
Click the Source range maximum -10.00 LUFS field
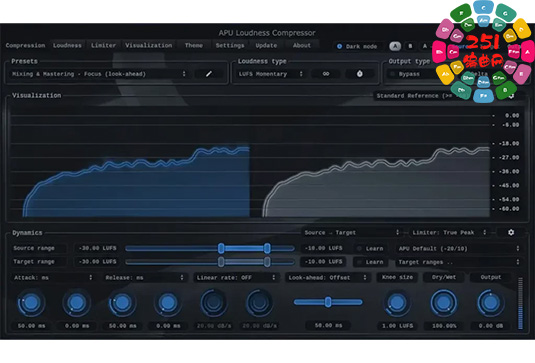(x=323, y=248)
